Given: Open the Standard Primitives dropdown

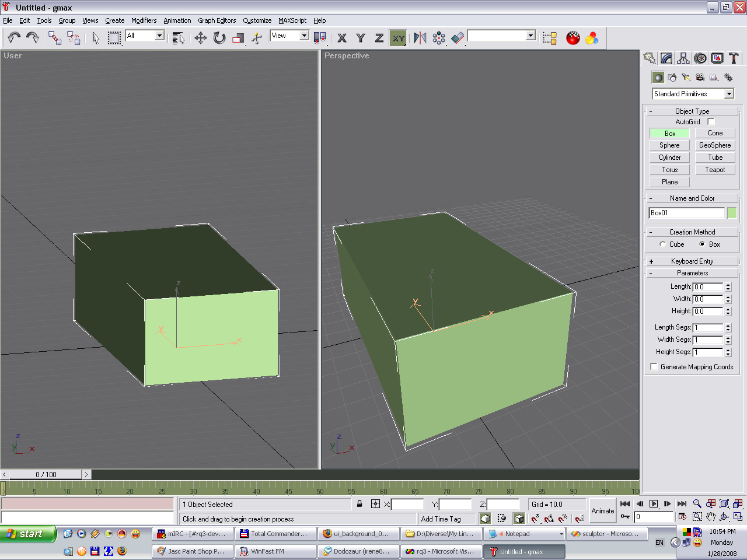Looking at the screenshot, I should pyautogui.click(x=729, y=94).
